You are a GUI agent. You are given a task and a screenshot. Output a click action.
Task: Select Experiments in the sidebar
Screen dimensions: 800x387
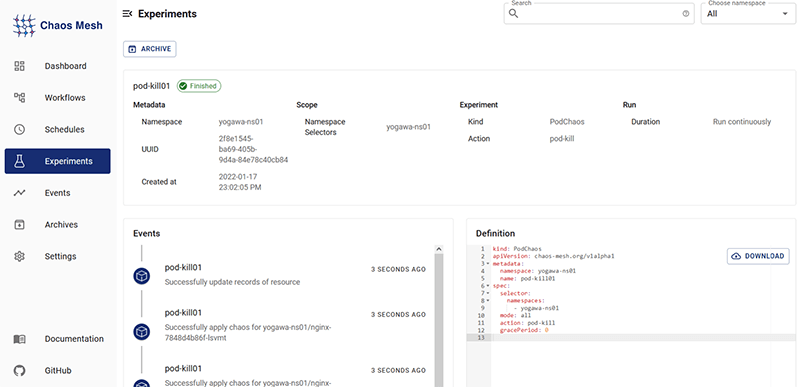[x=58, y=161]
